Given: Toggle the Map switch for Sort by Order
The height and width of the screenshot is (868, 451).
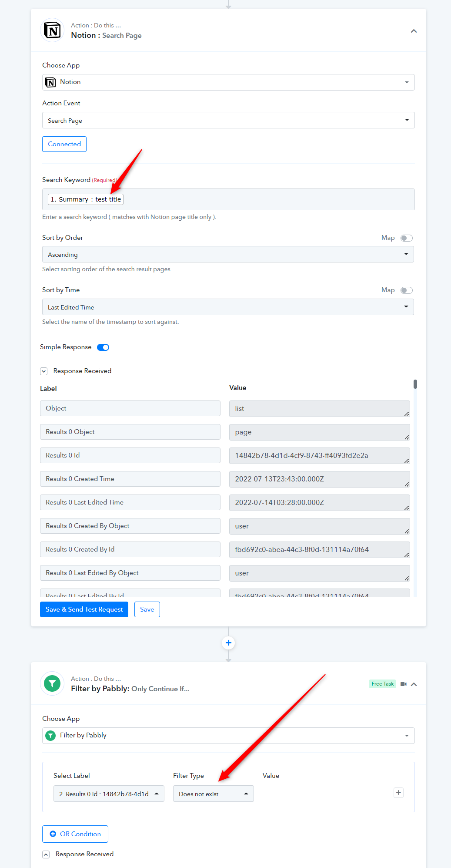Looking at the screenshot, I should click(x=407, y=238).
